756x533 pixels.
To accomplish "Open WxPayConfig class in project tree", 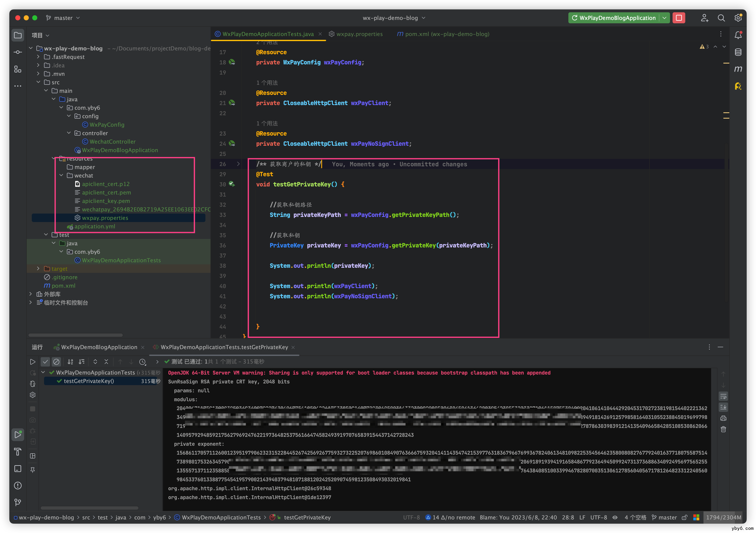I will coord(107,125).
